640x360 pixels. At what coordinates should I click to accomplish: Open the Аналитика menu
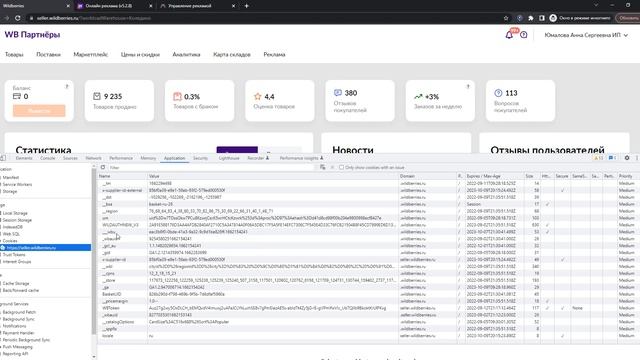point(186,54)
